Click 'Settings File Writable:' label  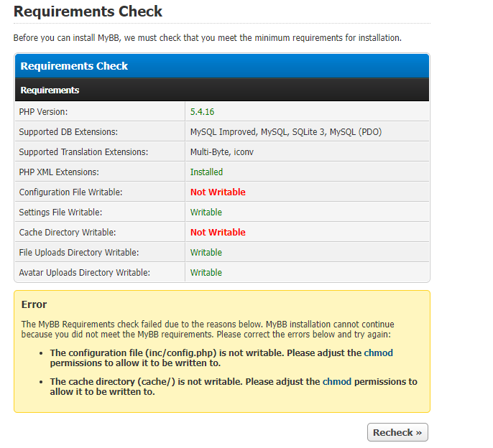[60, 212]
